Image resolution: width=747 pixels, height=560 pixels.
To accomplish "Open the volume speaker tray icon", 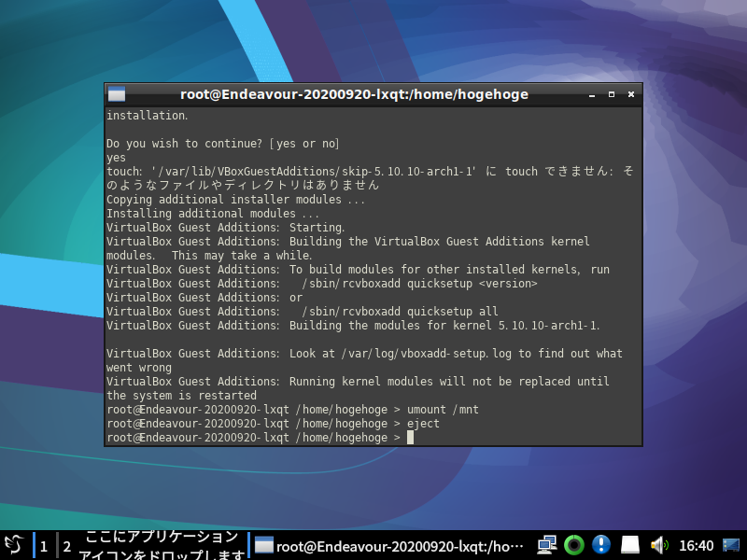I will pyautogui.click(x=659, y=545).
